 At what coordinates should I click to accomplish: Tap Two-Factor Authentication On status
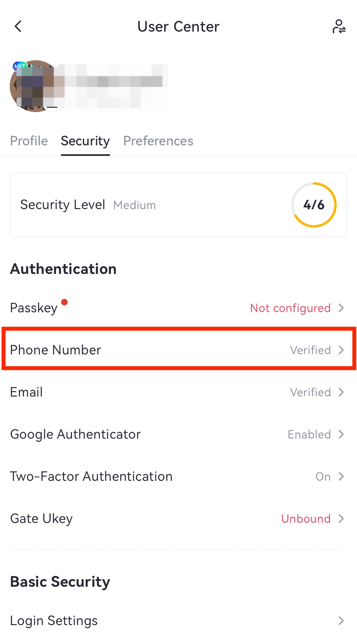coord(323,477)
